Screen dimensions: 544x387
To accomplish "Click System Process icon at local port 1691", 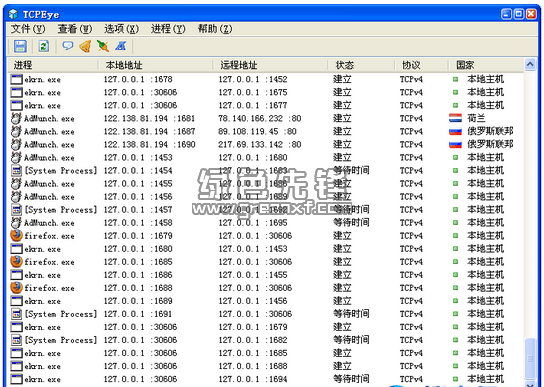I will (16, 314).
